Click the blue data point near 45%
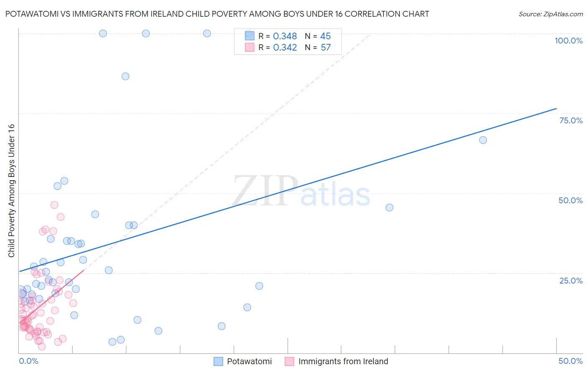Screen dimensions: 588x373 pos(389,207)
